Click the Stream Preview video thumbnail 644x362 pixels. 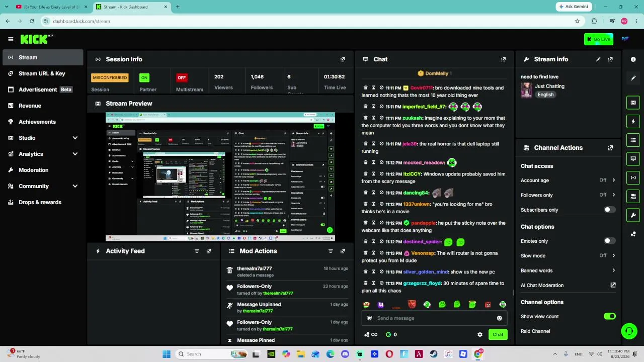click(220, 177)
